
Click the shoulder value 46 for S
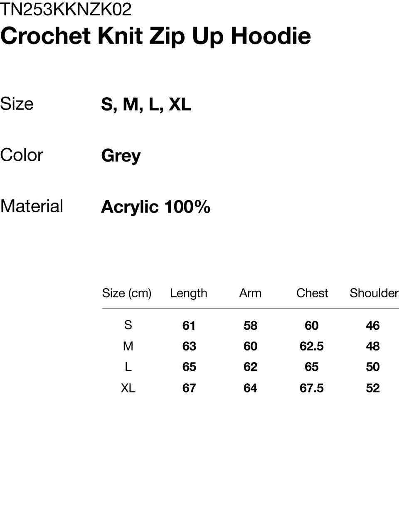(373, 325)
